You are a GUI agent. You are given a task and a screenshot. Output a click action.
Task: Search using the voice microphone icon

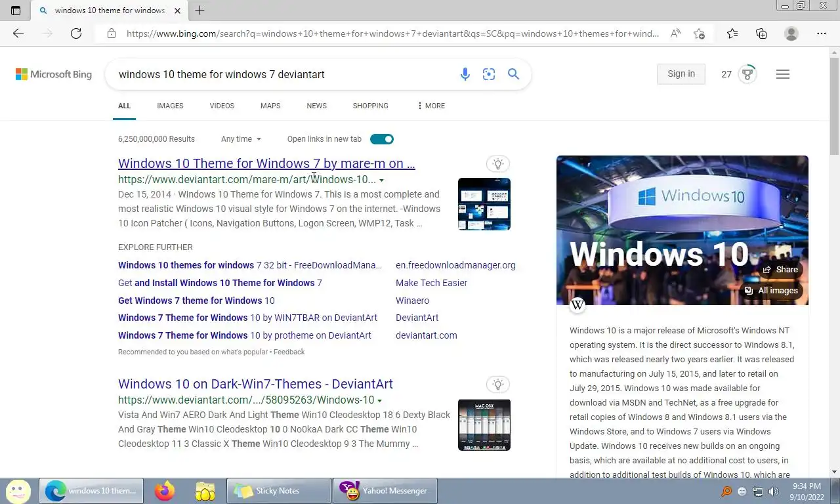tap(465, 74)
